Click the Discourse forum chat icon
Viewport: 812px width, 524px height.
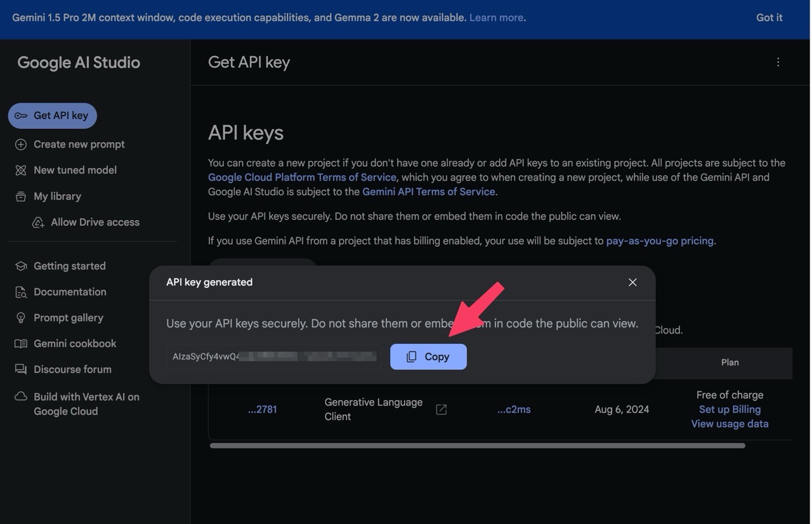tap(21, 369)
